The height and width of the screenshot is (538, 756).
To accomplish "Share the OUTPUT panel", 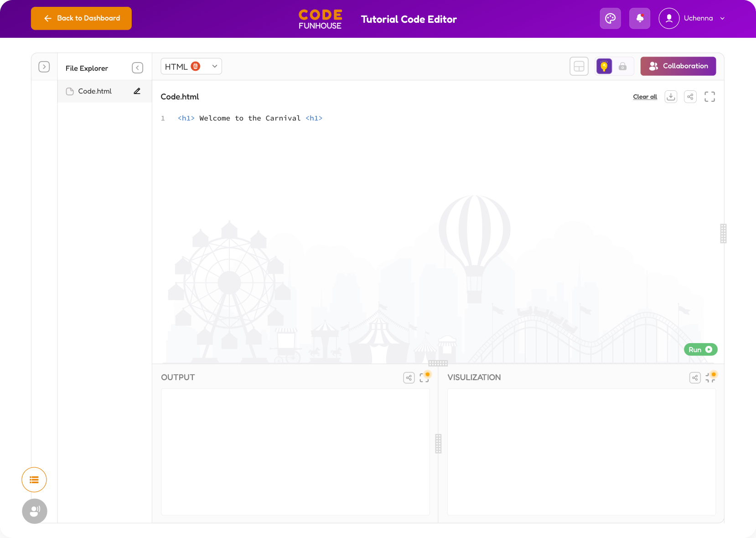I will (409, 377).
